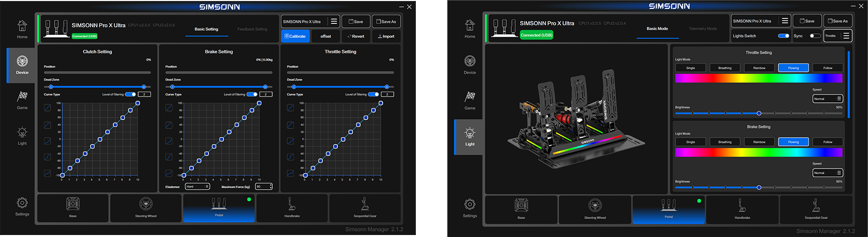The image size is (868, 237).
Task: Switch to Basic Setting tab
Action: pyautogui.click(x=206, y=29)
